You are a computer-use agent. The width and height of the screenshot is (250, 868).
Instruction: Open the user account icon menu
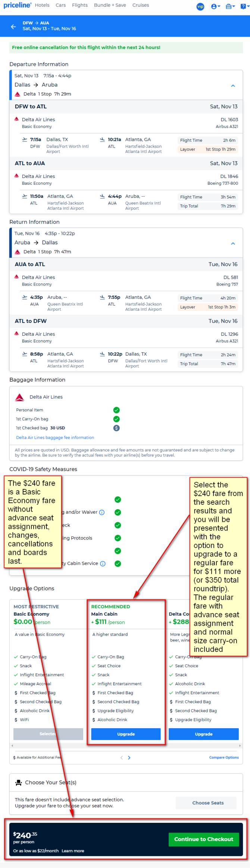(215, 6)
